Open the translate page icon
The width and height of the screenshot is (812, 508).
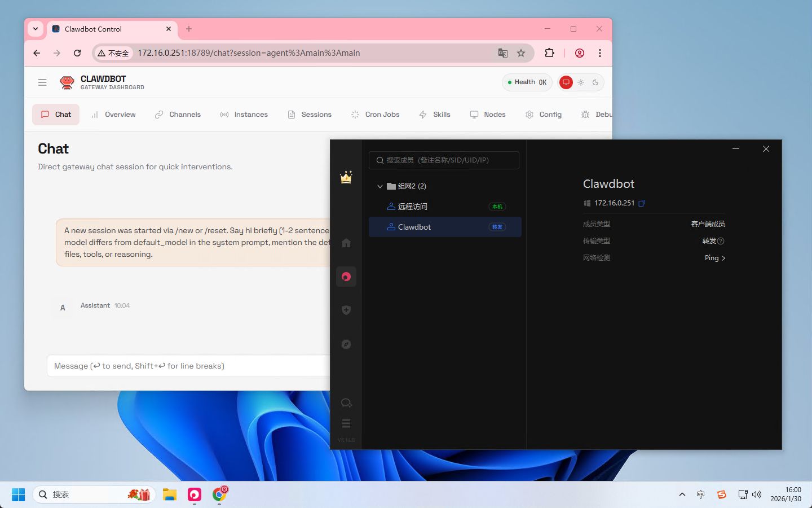(x=503, y=53)
